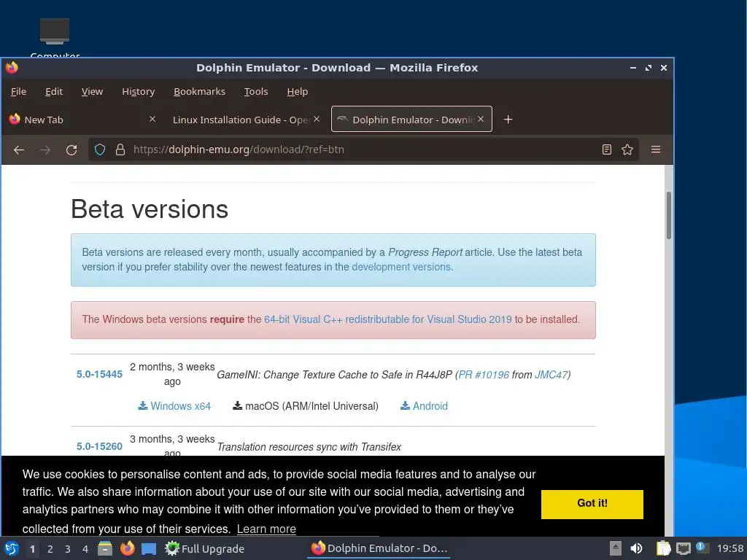Open the Lubuntu start menu icon
747x560 pixels.
coord(12,548)
